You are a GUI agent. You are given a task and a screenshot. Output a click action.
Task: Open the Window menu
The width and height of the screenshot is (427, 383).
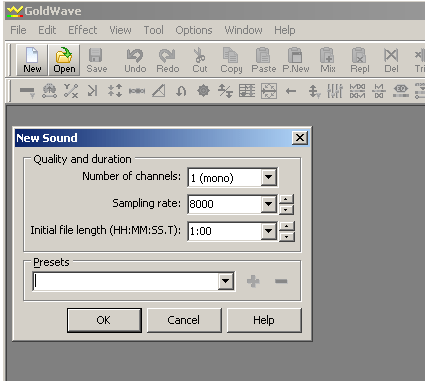(243, 30)
